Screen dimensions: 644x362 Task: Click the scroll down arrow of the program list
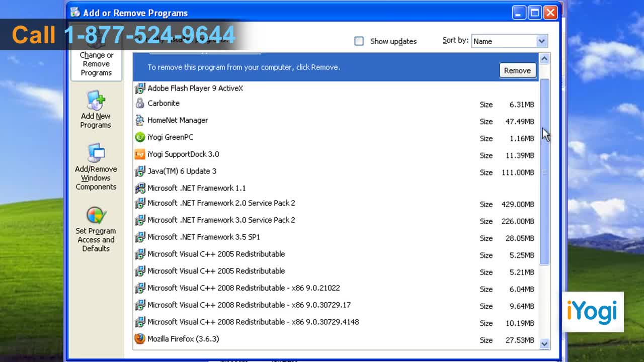pos(544,343)
